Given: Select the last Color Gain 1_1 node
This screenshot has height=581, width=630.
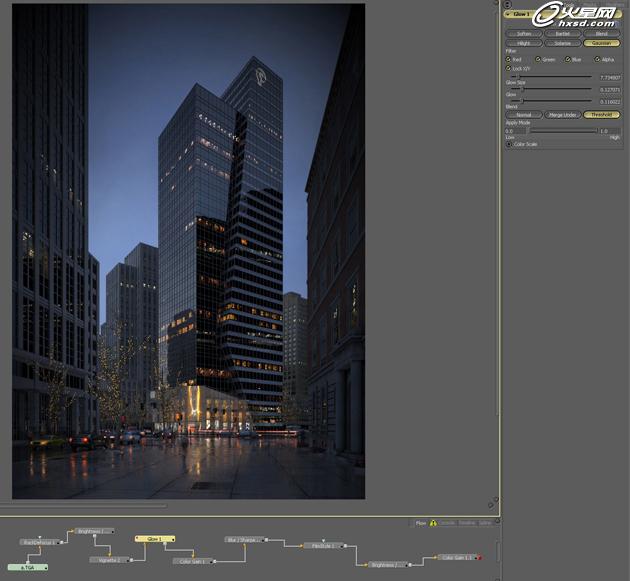Looking at the screenshot, I should 457,557.
